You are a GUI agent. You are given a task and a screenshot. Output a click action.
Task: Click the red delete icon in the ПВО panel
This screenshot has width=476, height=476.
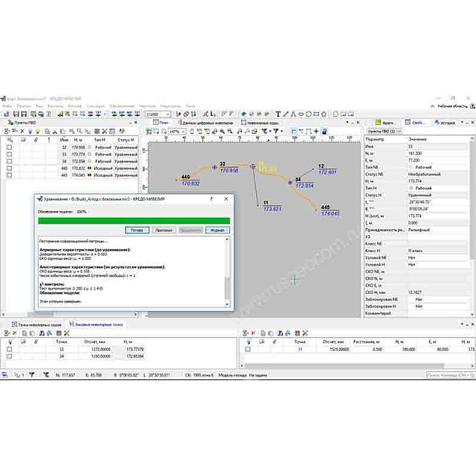(23, 131)
